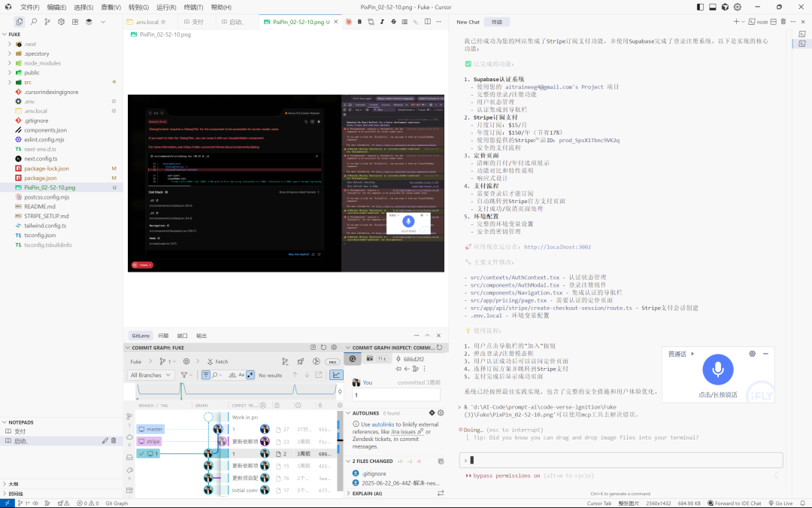Open Commit Graph settings gear
The image size is (812, 508).
(334, 347)
